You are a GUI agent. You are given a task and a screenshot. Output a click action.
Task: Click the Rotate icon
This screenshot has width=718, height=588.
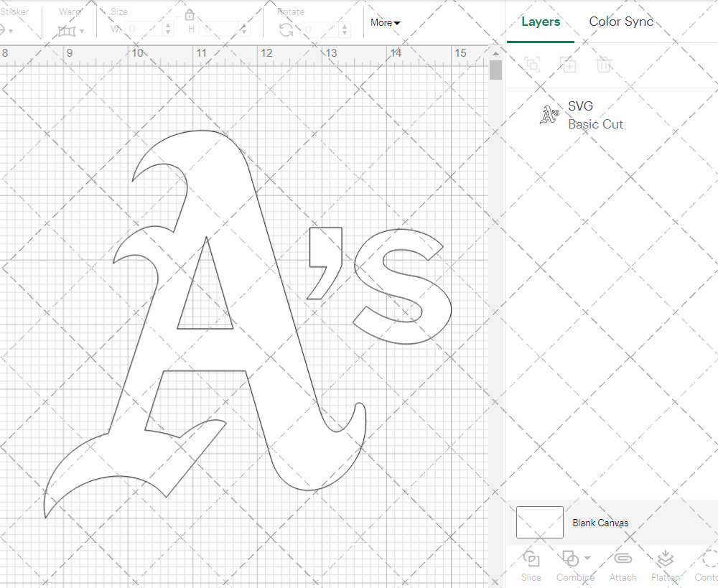point(286,30)
